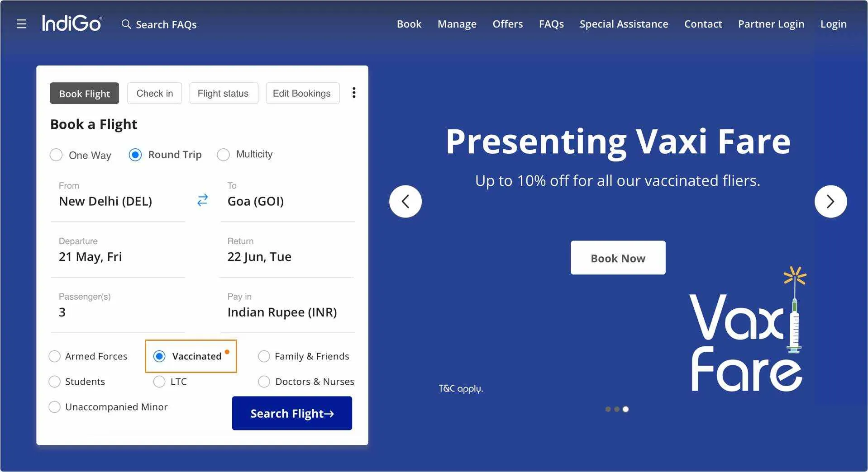The width and height of the screenshot is (868, 472).
Task: Select third carousel dot indicator
Action: [625, 409]
